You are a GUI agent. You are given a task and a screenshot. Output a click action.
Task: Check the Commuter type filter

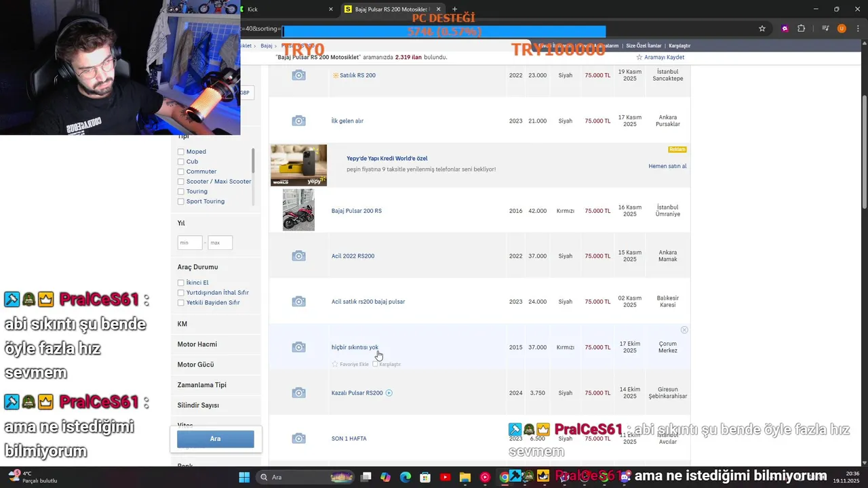181,171
